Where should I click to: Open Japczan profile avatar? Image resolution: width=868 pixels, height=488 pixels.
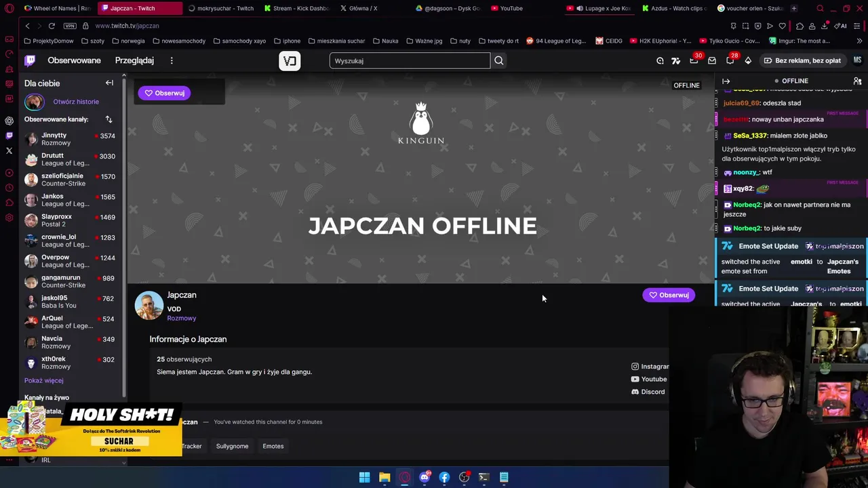point(149,305)
